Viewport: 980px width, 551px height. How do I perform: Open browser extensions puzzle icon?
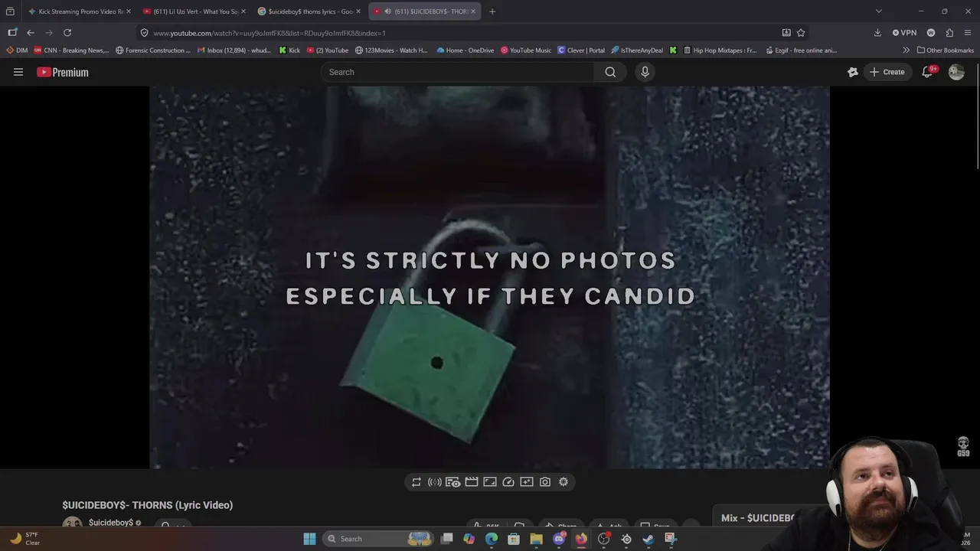tap(949, 33)
